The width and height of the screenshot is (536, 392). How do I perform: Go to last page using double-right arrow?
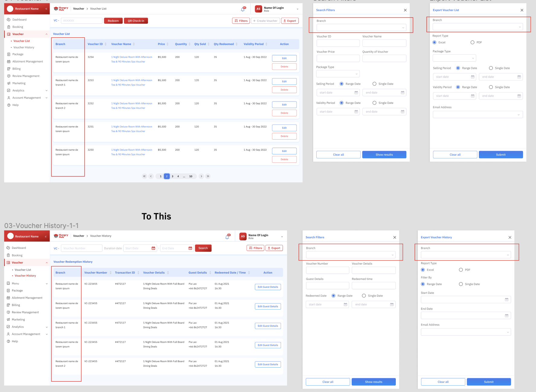208,176
